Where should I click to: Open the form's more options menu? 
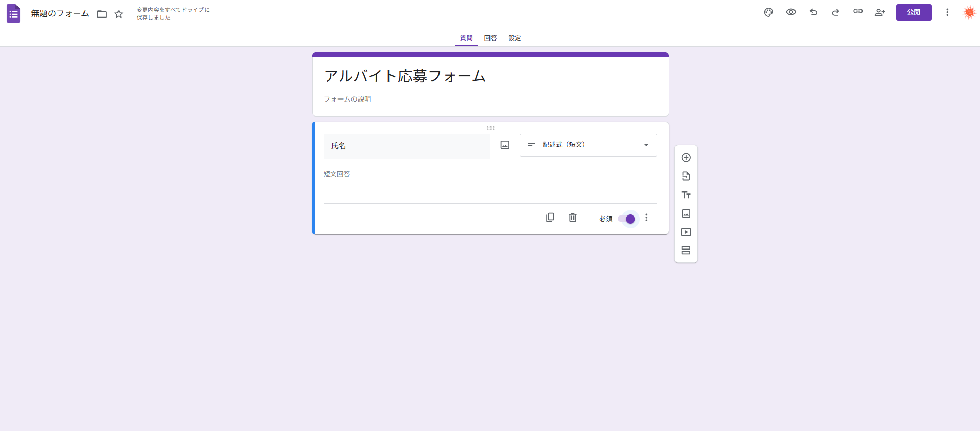947,12
